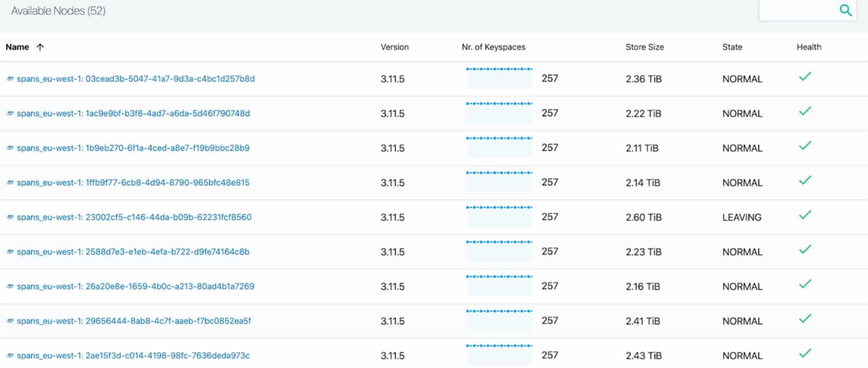Image resolution: width=868 pixels, height=368 pixels.
Task: Select store size 2.11 TiB
Action: 642,148
